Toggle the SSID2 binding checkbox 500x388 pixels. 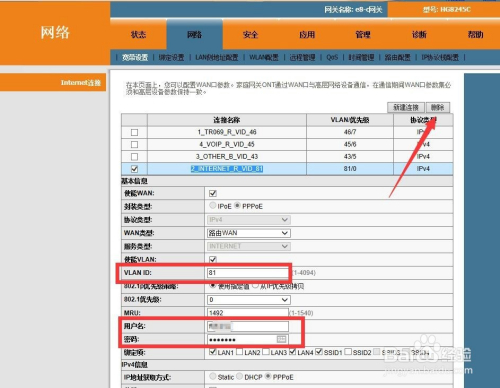[x=348, y=352]
